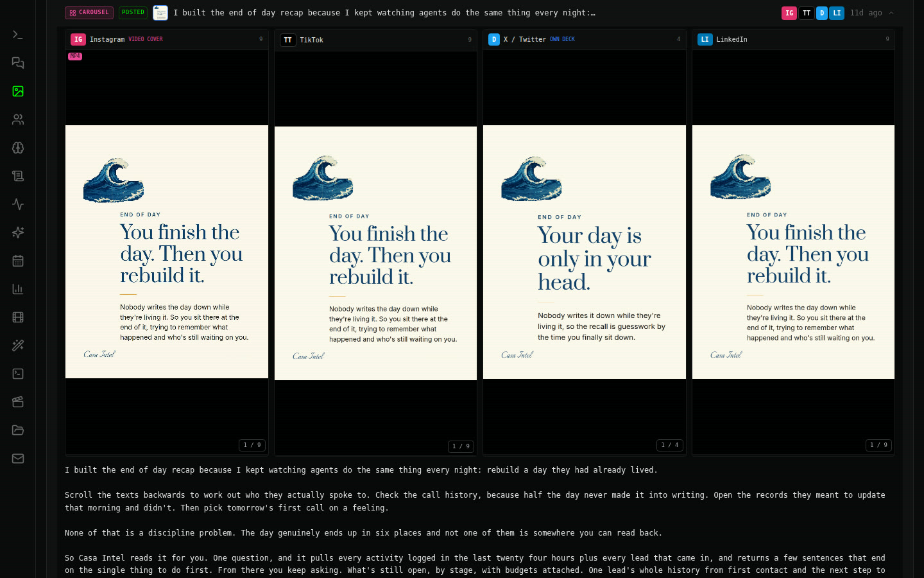Open the calendar sidebar icon
924x578 pixels.
coord(18,261)
